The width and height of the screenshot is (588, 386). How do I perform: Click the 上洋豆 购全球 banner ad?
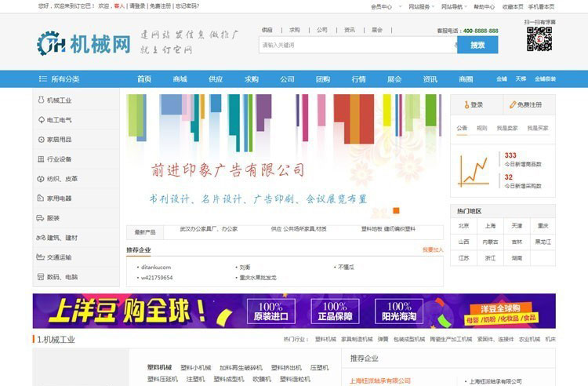pyautogui.click(x=294, y=311)
